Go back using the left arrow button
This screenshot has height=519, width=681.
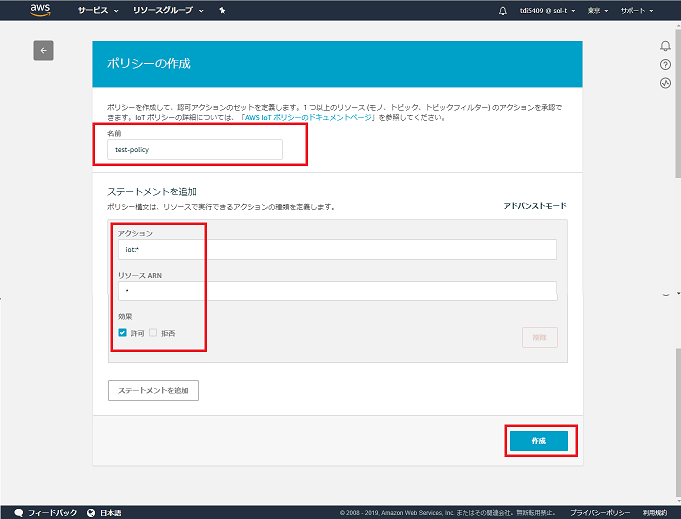point(43,51)
